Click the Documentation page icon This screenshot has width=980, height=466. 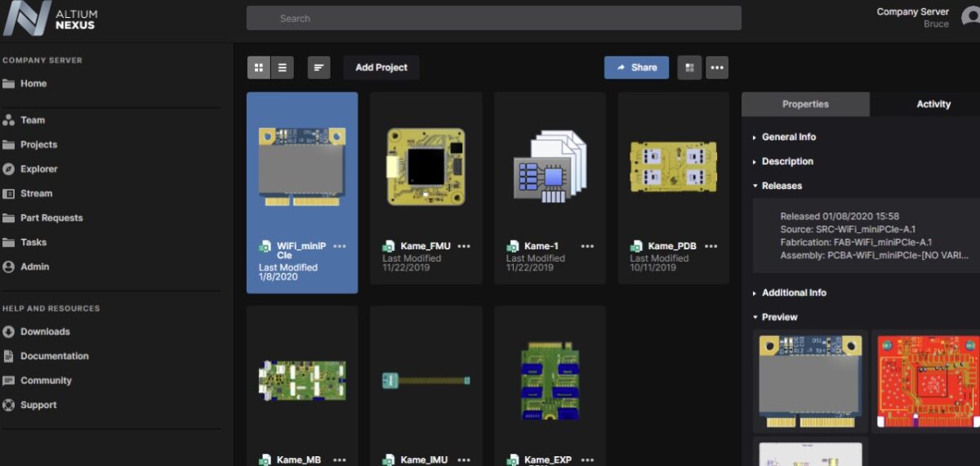[x=8, y=356]
